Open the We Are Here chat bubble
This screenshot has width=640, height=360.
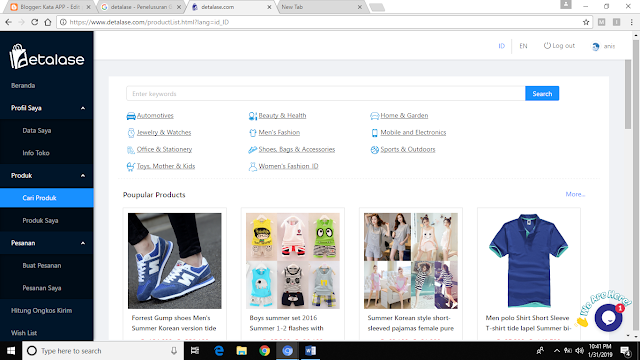608,317
